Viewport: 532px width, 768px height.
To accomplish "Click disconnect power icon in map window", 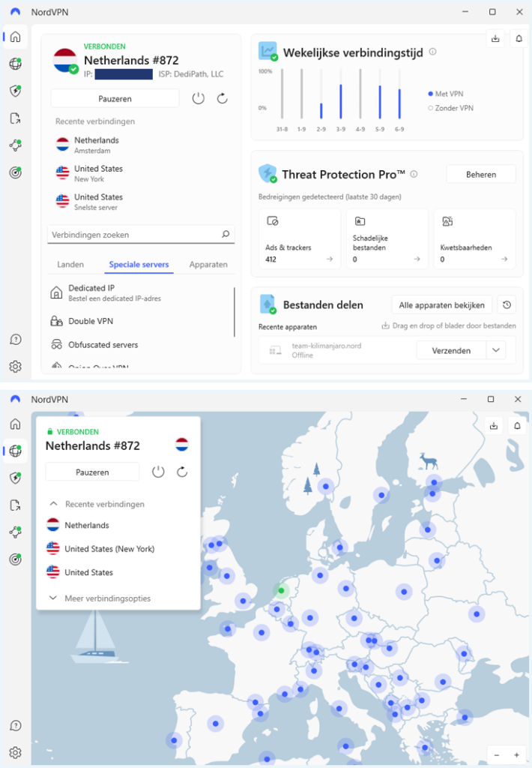I will click(158, 472).
